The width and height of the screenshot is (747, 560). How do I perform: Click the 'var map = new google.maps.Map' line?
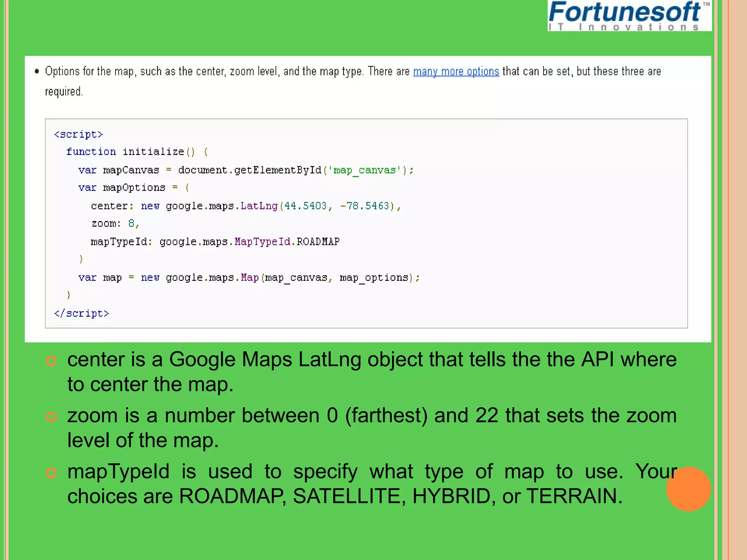(249, 278)
